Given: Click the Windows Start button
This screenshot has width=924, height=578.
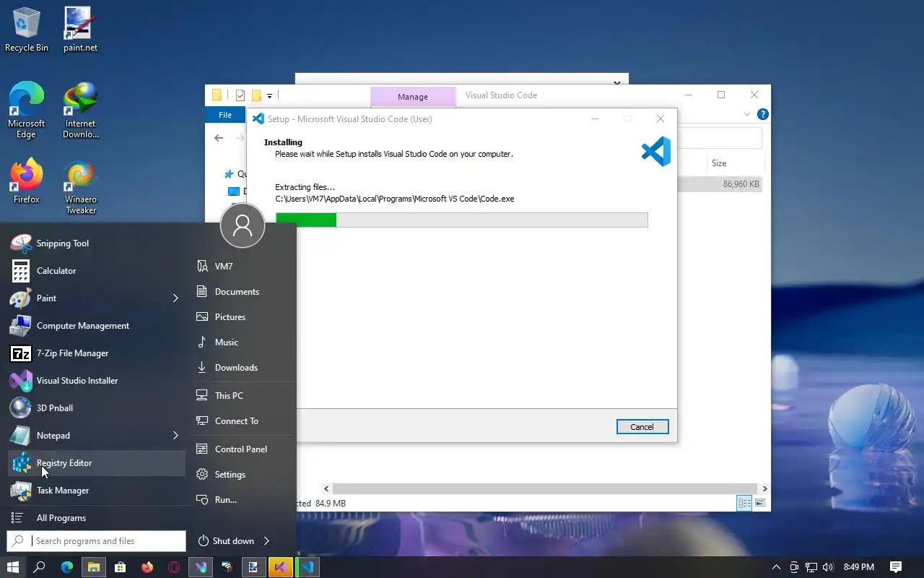Looking at the screenshot, I should [13, 567].
